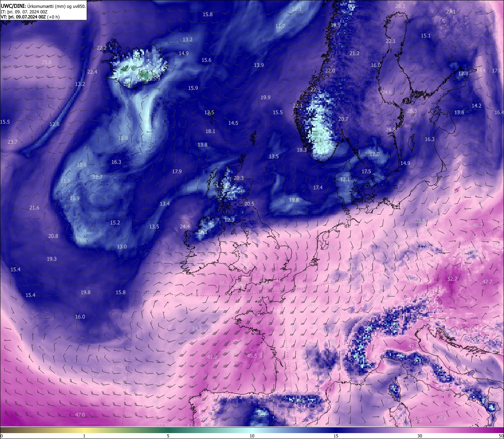The height and width of the screenshot is (439, 504).
Task: Select the 12.6 map value
Action: (x=54, y=124)
